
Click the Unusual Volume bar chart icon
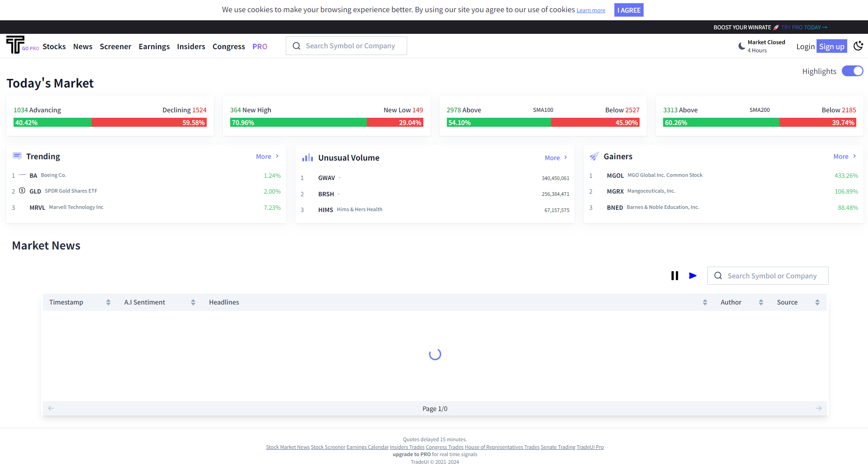coord(307,157)
